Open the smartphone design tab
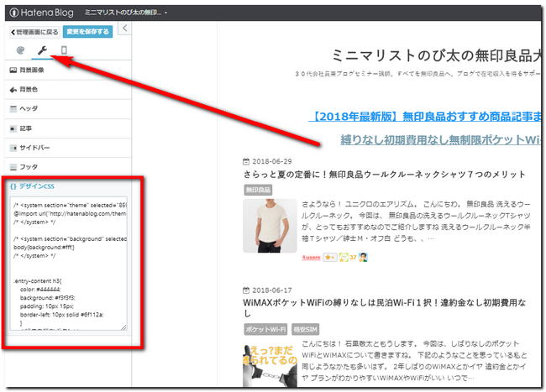The height and width of the screenshot is (392, 546). [x=64, y=50]
